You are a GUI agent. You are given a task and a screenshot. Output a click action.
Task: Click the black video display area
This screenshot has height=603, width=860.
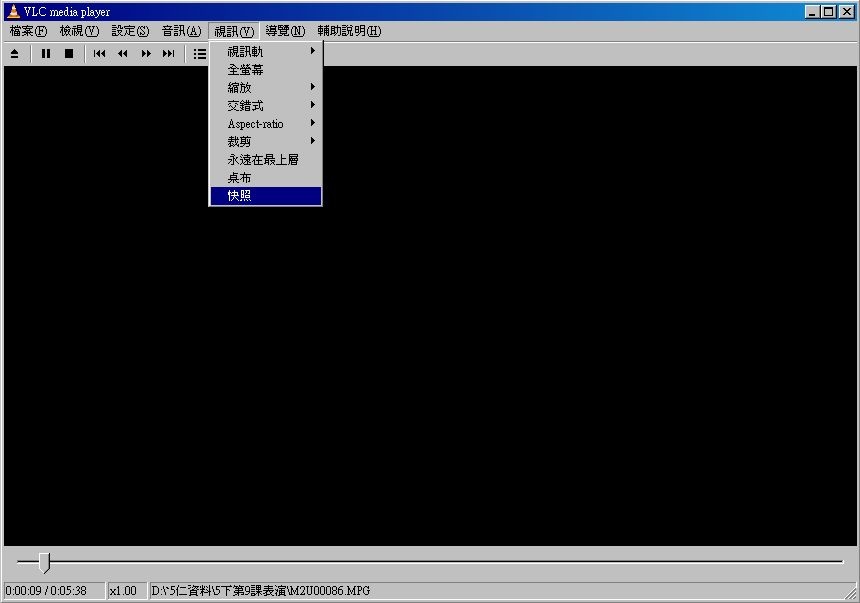(x=430, y=306)
